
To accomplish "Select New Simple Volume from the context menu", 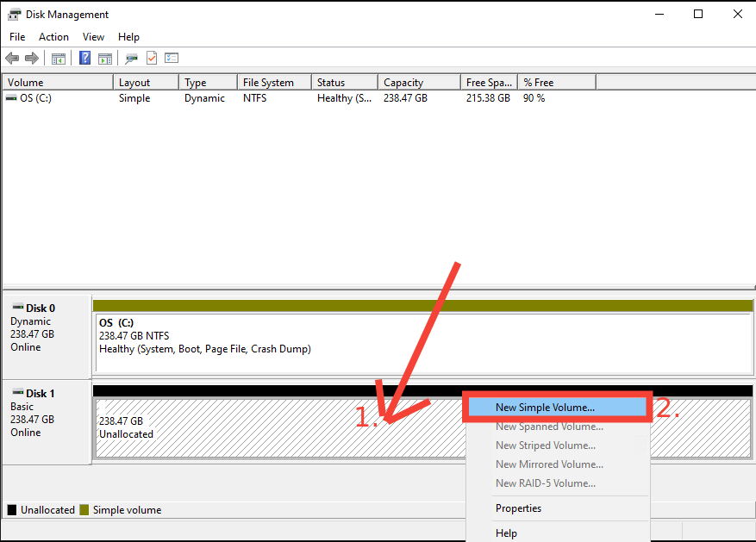I will [545, 407].
